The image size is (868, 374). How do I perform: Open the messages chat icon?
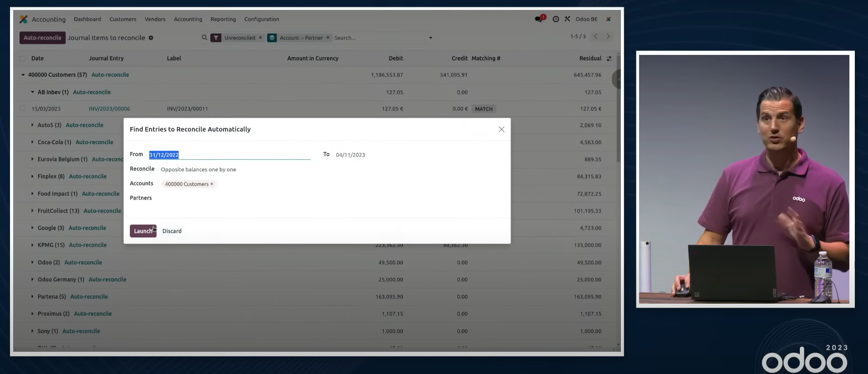click(540, 19)
